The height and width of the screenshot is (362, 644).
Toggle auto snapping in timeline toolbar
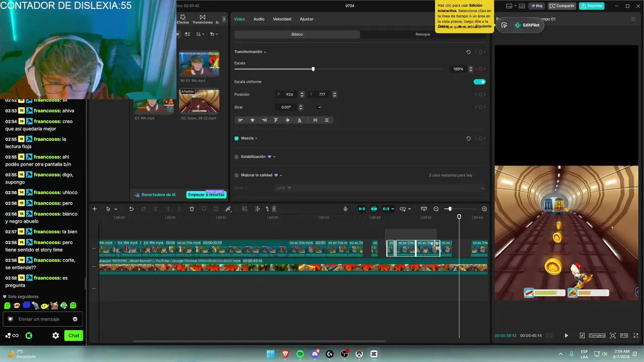click(x=374, y=209)
